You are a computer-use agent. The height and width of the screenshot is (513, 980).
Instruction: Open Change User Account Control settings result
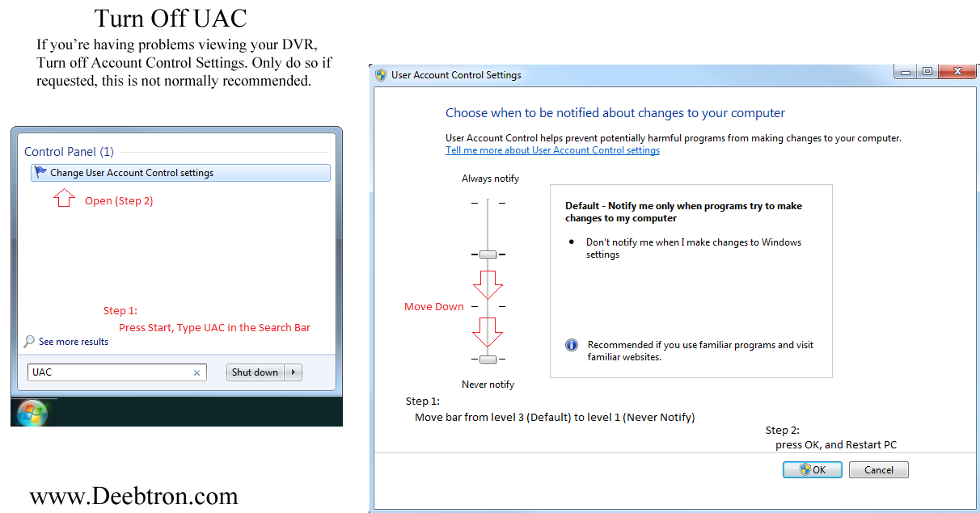[x=131, y=173]
